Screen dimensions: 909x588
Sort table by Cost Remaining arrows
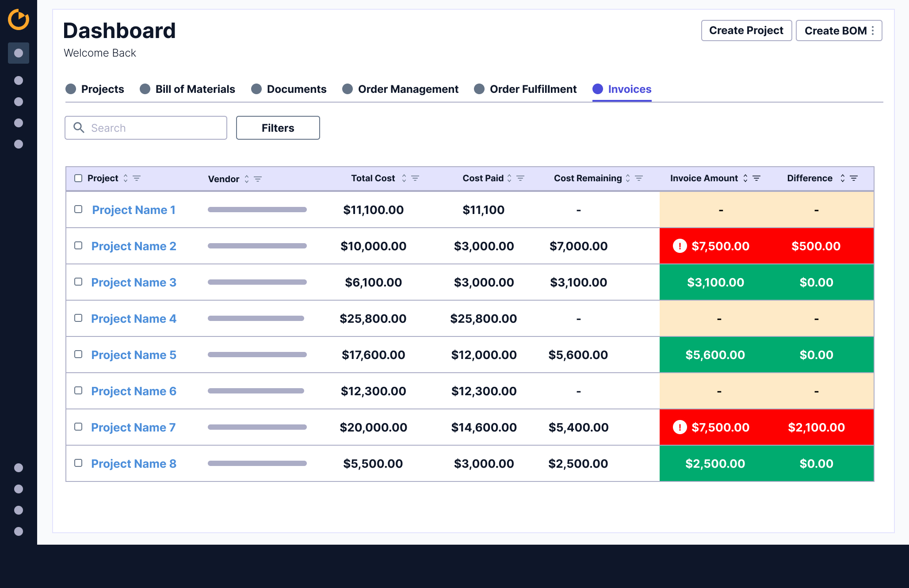(x=628, y=178)
